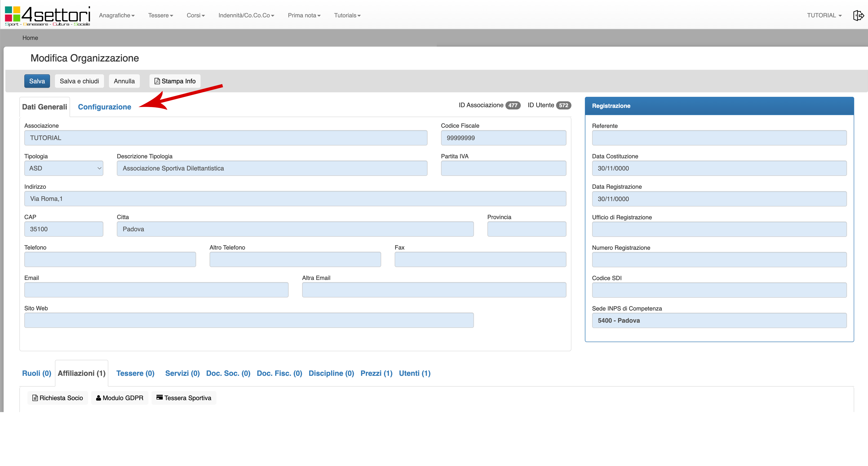Focus the Codice SDI input field
Viewport: 868px width, 466px height.
click(719, 290)
